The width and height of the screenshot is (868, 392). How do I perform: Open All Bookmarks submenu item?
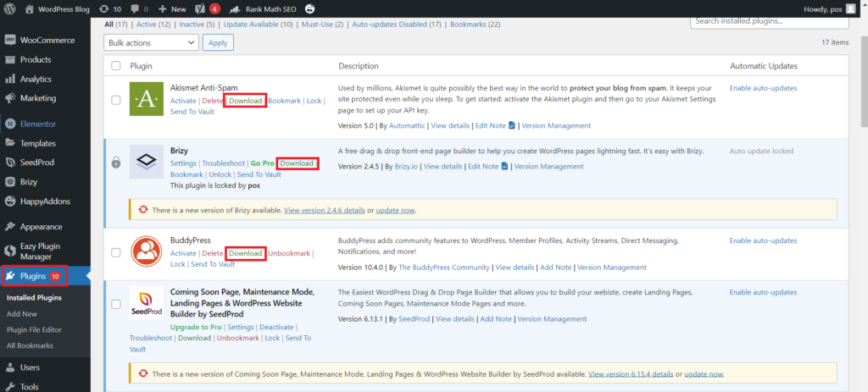pos(30,345)
